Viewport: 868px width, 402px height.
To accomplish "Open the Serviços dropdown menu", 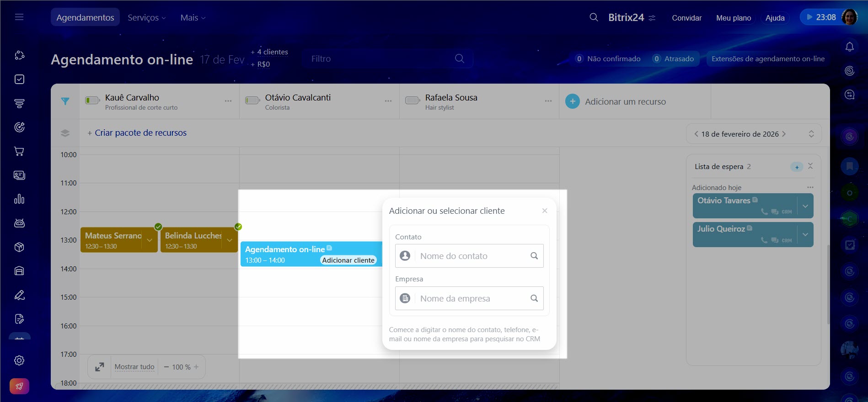I will [146, 18].
